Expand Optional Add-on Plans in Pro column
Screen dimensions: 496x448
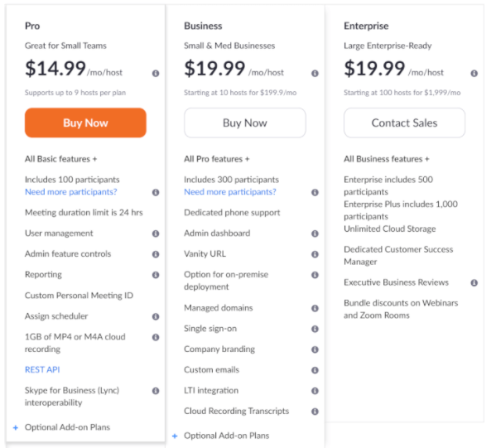pos(61,427)
